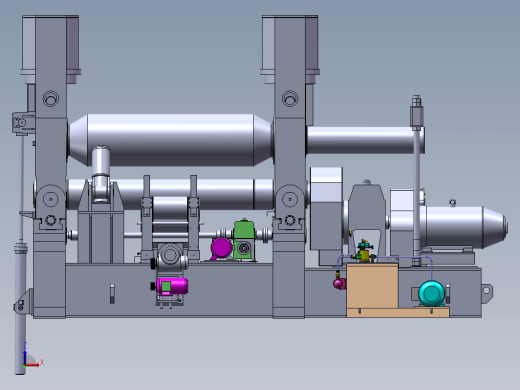The image size is (520, 390).
Task: Select the gray reducer above the magenta motor
Action: [x=170, y=257]
